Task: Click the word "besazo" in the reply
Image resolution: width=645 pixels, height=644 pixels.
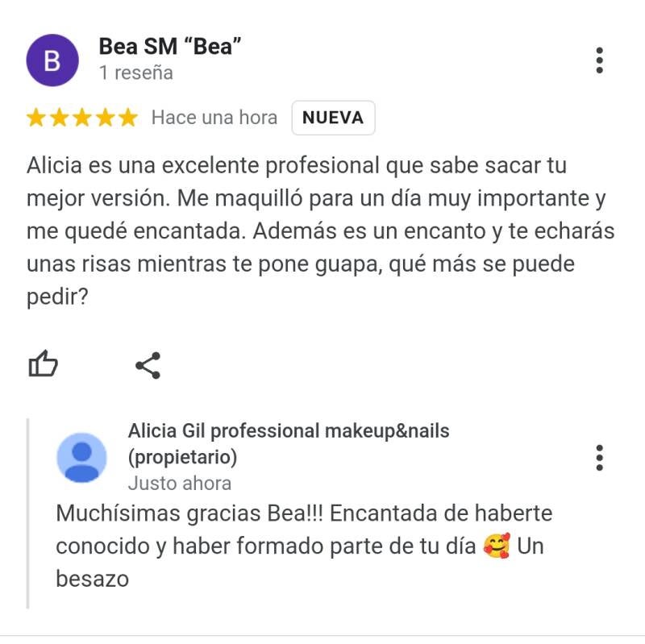Action: coord(93,579)
